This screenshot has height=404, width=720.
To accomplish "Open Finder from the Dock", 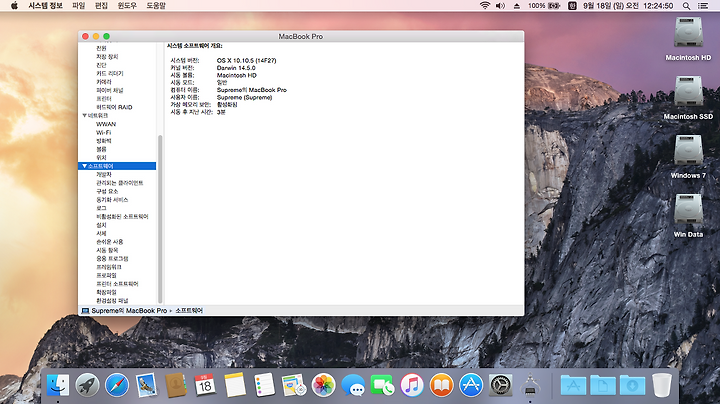I will click(58, 385).
